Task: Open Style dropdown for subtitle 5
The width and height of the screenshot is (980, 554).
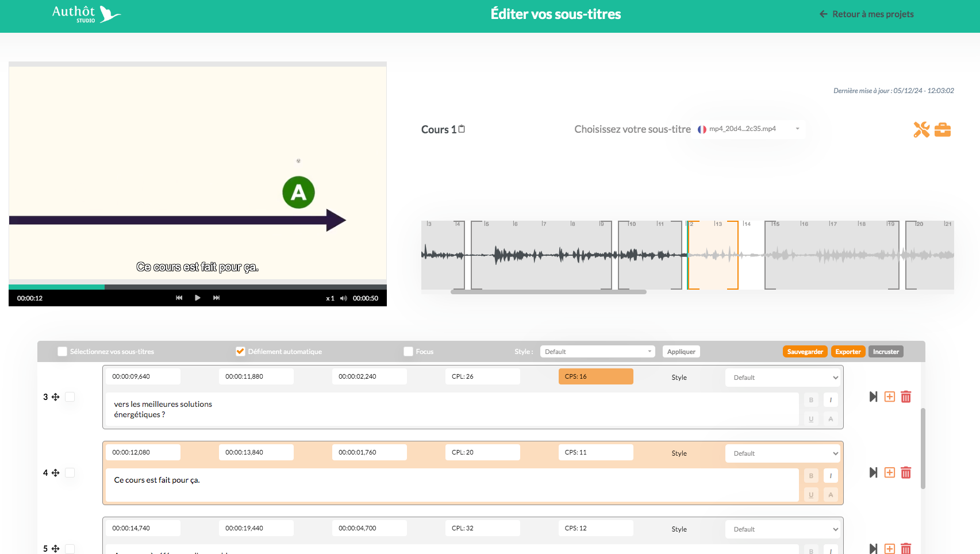Action: [x=784, y=529]
